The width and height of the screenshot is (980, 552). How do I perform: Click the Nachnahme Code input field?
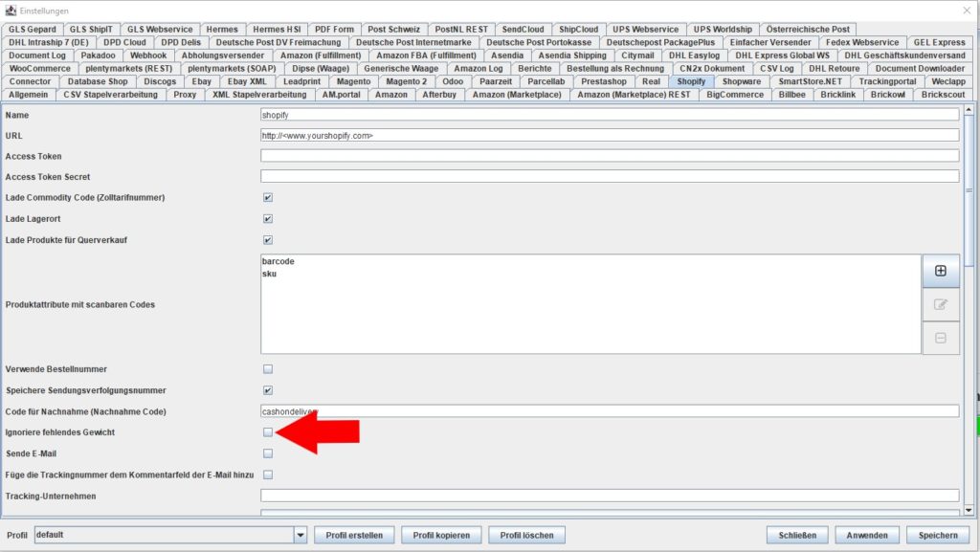610,411
